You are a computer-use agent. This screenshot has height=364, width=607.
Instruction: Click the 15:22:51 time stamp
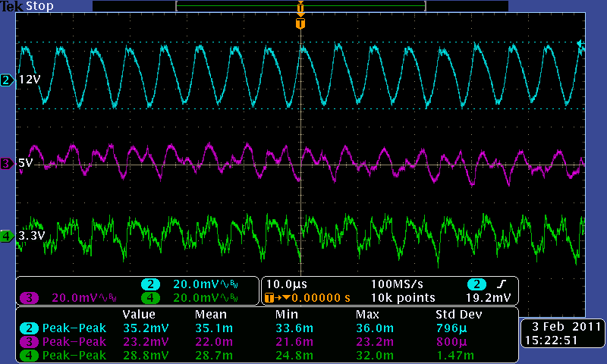[x=552, y=340]
